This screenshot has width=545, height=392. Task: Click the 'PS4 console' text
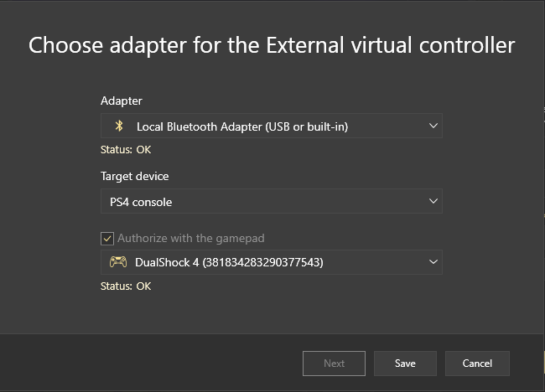[x=141, y=202]
